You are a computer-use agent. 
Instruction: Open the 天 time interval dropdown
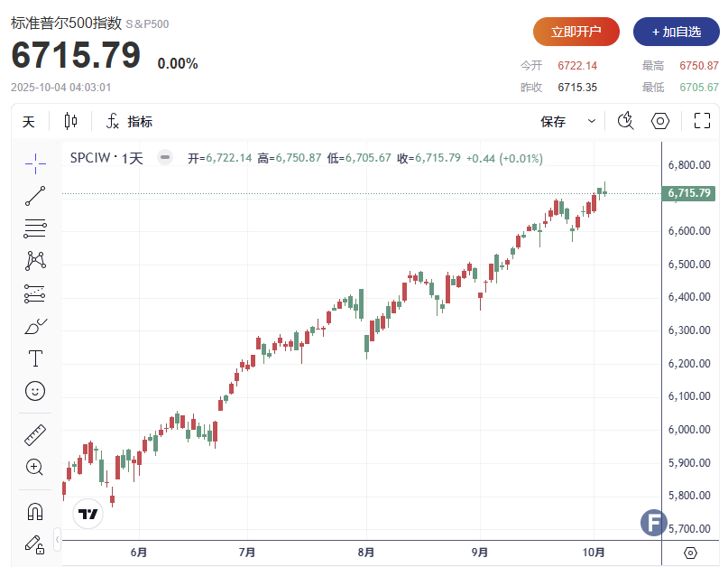click(x=29, y=121)
